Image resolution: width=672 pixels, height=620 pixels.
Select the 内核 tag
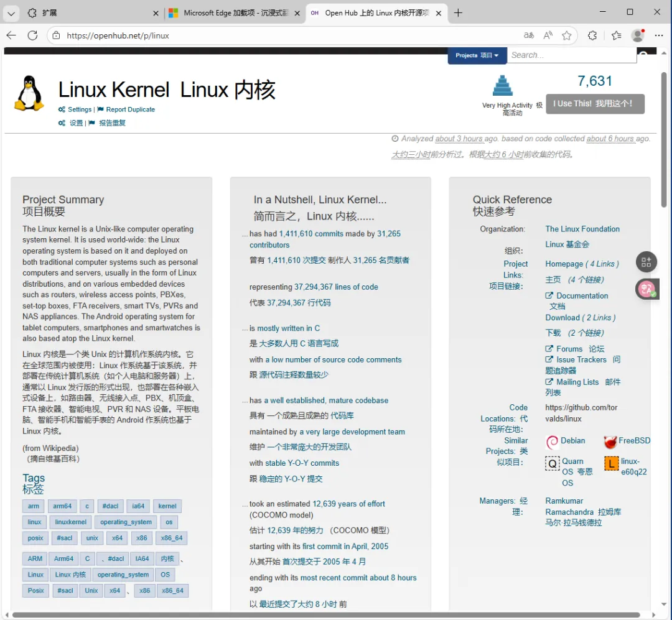click(x=167, y=559)
